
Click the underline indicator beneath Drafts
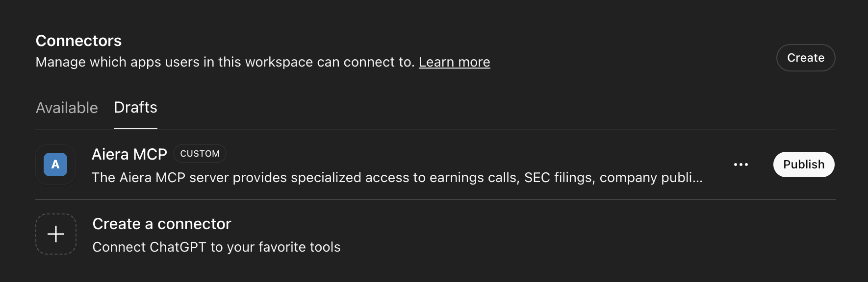click(x=135, y=128)
